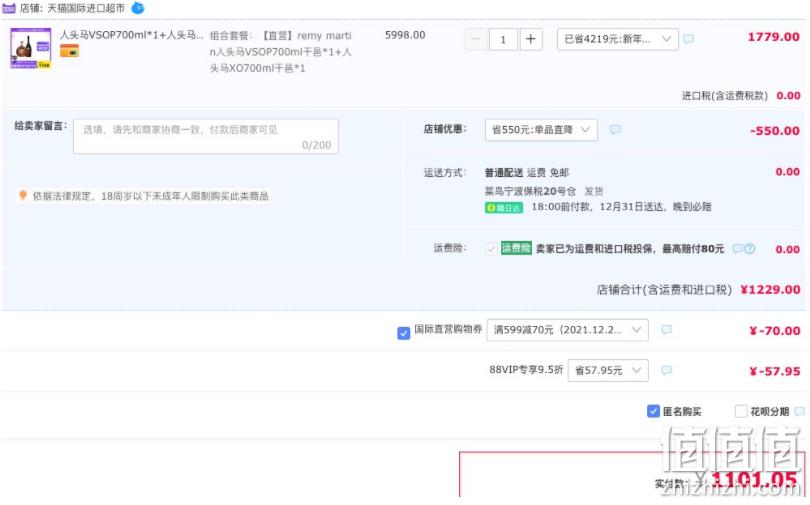
Task: Open the 已省4219元 promotion dropdown
Action: point(617,39)
